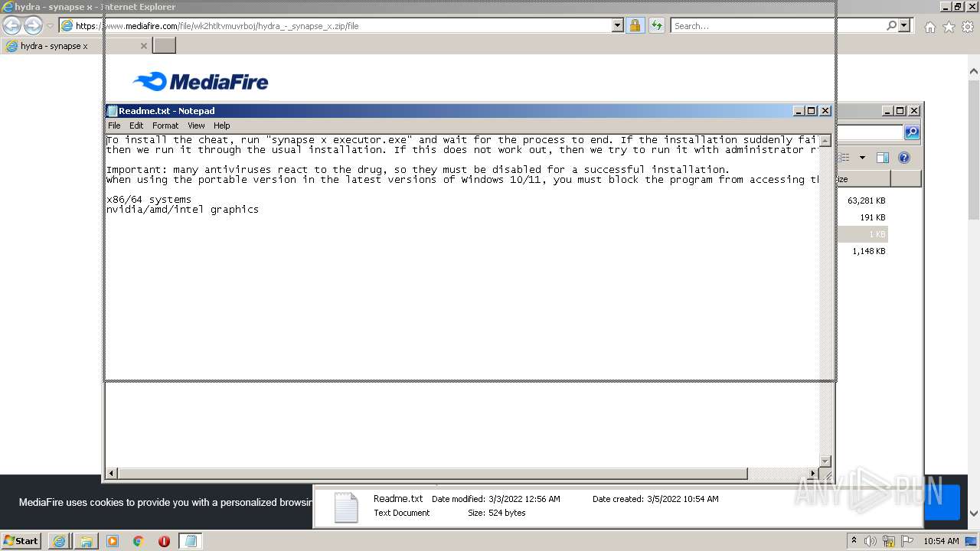Click into the browser search box

(x=777, y=25)
